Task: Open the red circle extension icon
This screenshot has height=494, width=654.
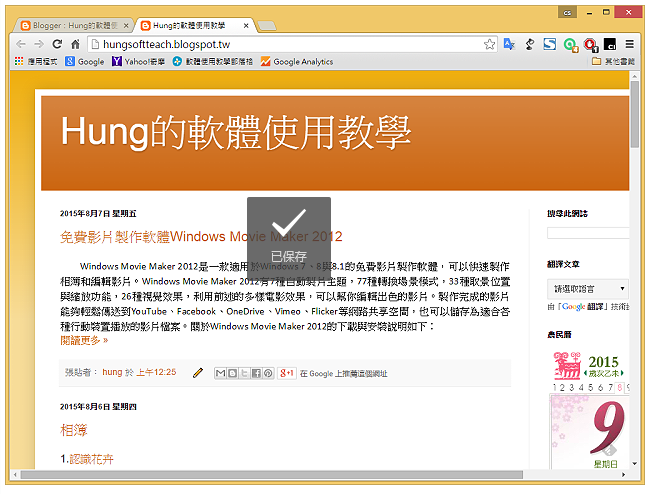Action: click(590, 44)
